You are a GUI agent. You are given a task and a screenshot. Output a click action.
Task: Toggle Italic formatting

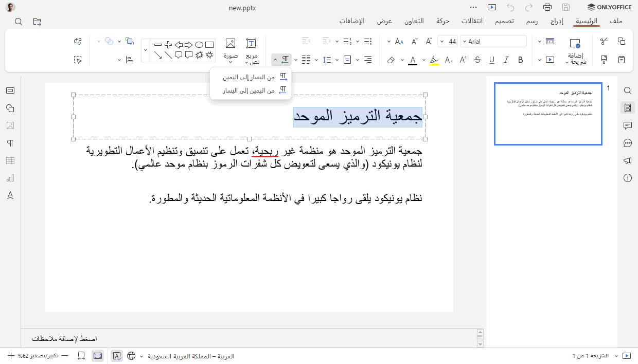tap(506, 60)
